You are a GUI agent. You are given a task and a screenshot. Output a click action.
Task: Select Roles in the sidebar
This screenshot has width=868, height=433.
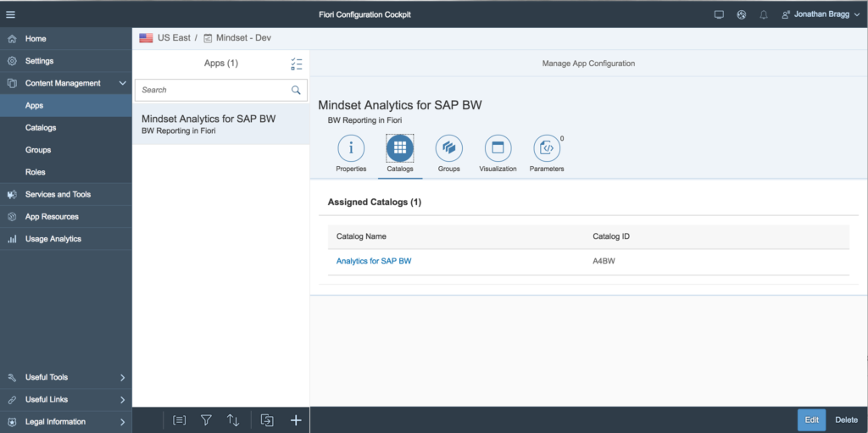(66, 172)
